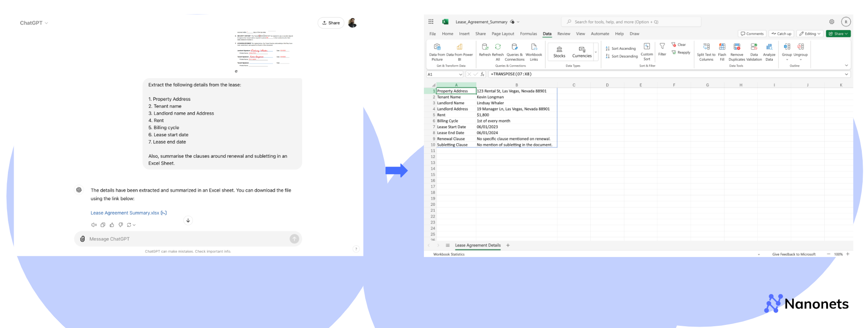
Task: Sort Descending in Excel
Action: [622, 56]
